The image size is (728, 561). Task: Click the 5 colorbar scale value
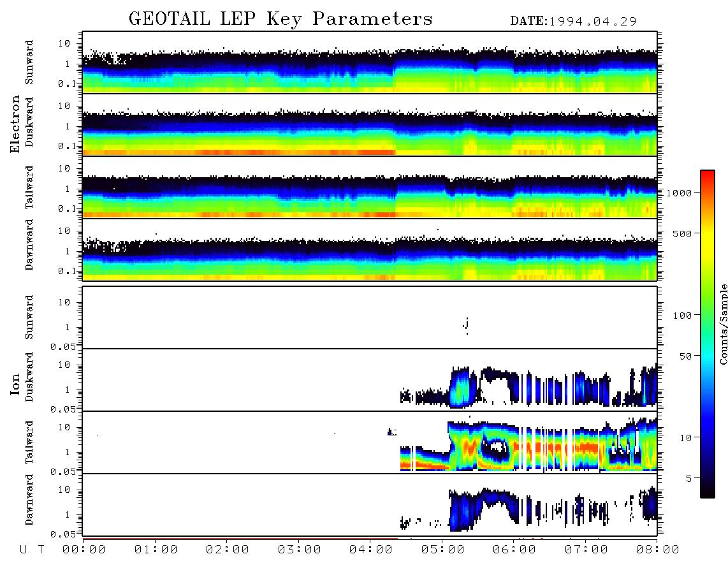coord(689,478)
